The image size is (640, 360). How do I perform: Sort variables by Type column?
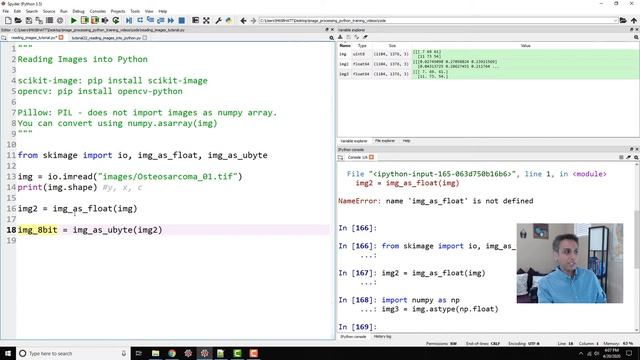pyautogui.click(x=362, y=46)
